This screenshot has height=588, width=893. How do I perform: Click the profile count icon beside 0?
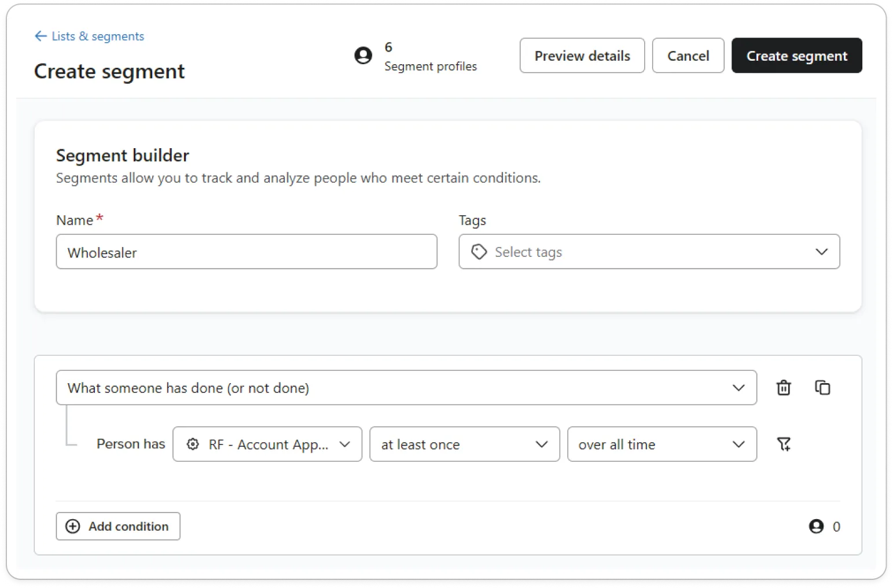click(x=816, y=526)
